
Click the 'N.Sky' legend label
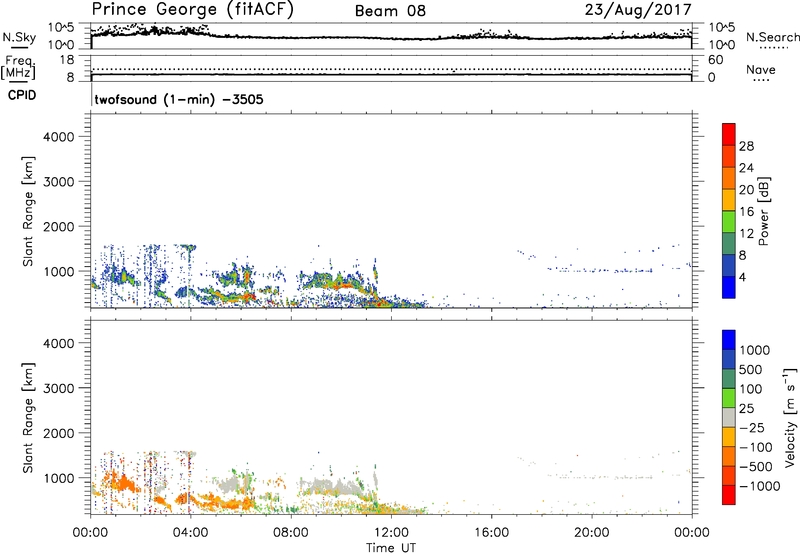tap(19, 37)
